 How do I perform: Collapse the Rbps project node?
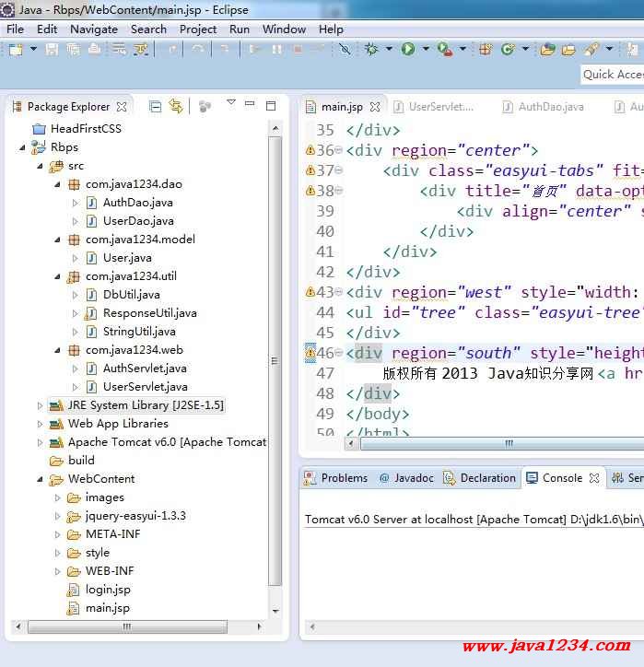22,147
